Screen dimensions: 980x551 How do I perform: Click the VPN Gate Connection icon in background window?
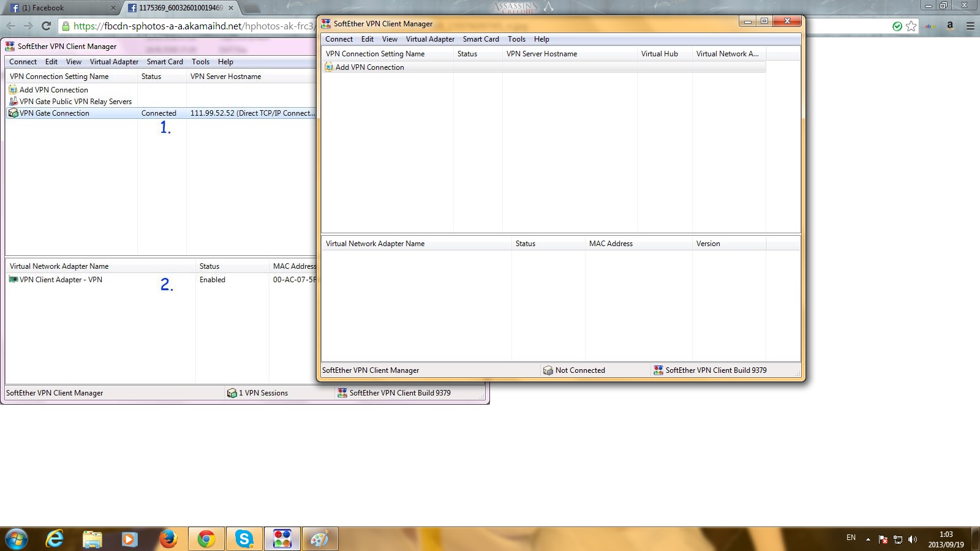point(13,113)
